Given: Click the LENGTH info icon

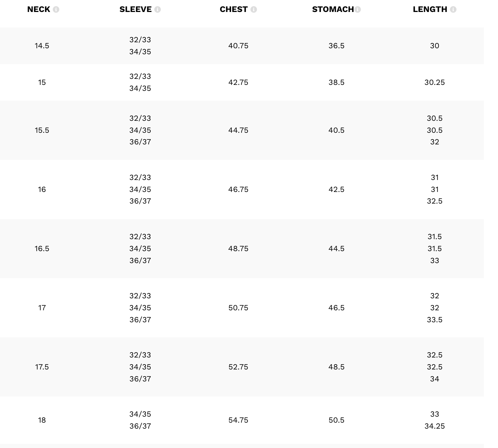Looking at the screenshot, I should (x=453, y=10).
